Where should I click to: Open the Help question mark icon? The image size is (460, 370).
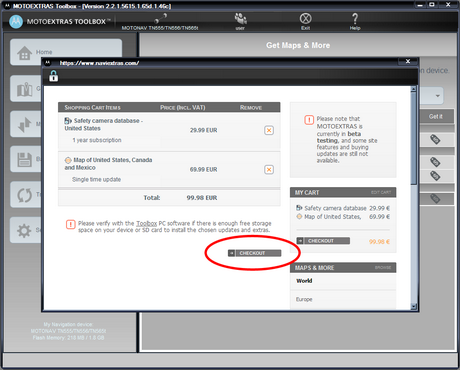pos(355,19)
